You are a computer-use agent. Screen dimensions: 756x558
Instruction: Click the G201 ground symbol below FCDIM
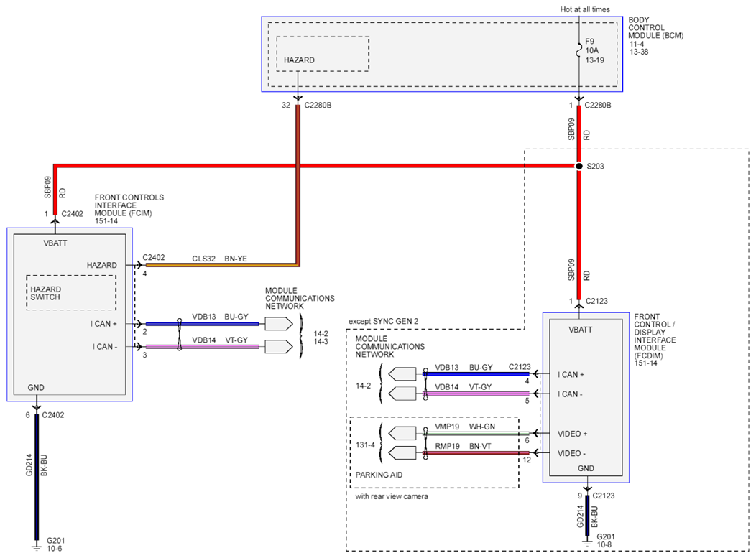pos(586,547)
